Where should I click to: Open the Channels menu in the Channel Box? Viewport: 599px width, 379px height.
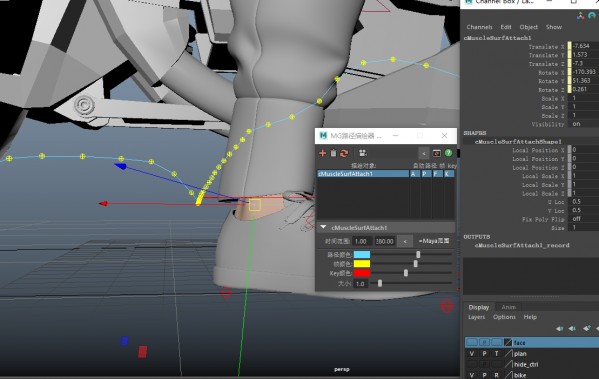479,27
